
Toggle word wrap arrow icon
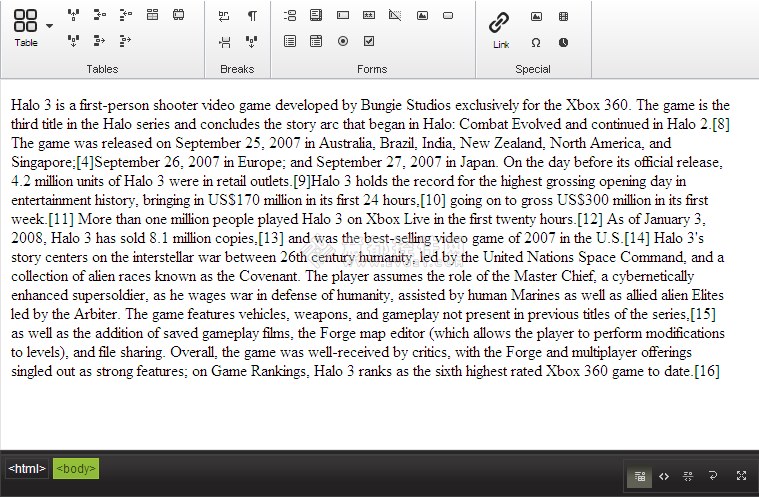[713, 475]
